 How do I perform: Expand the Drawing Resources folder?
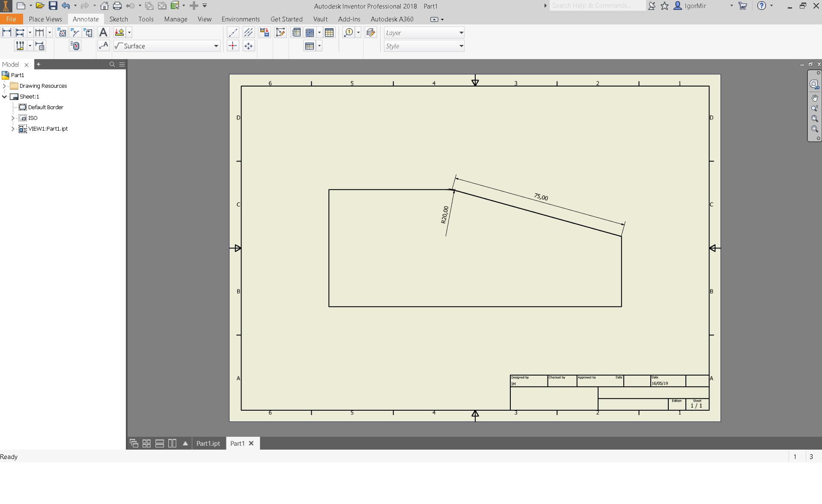(x=4, y=86)
